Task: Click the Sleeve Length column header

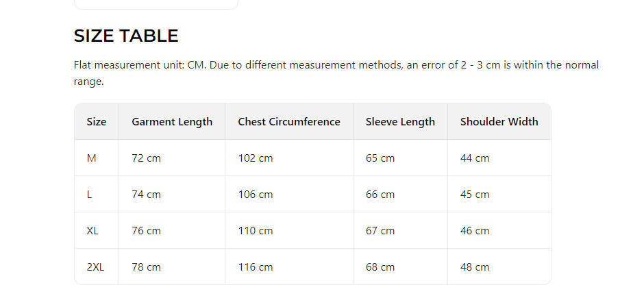Action: click(400, 122)
